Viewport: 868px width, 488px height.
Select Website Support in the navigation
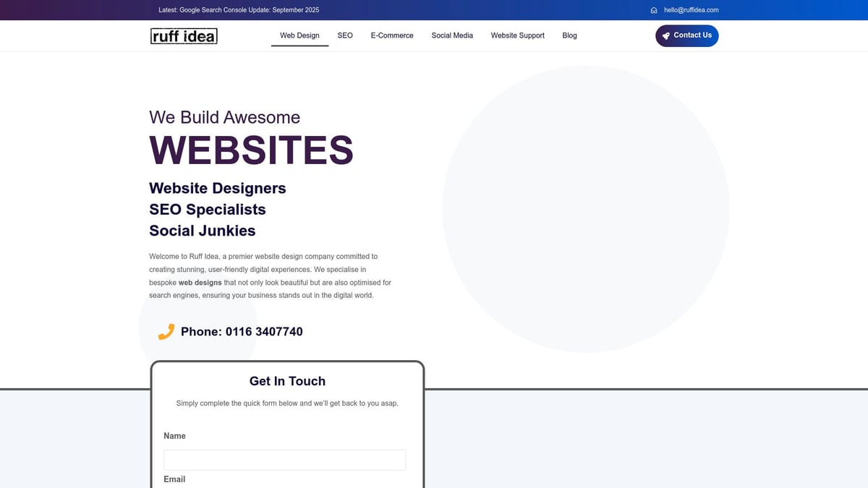click(517, 35)
